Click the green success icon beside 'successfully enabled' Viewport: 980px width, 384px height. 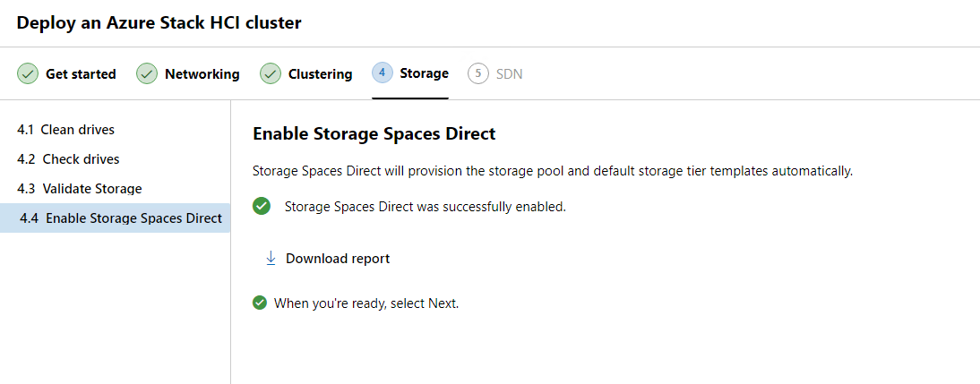coord(262,207)
